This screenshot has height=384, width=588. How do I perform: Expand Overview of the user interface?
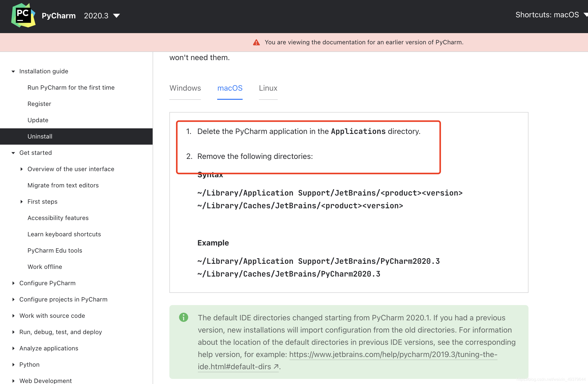click(x=22, y=169)
